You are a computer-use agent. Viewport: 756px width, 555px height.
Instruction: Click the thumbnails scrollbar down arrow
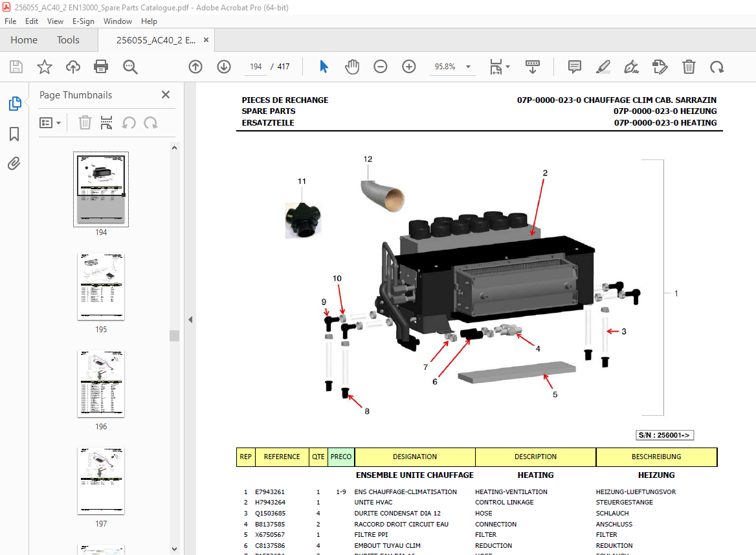pos(175,549)
